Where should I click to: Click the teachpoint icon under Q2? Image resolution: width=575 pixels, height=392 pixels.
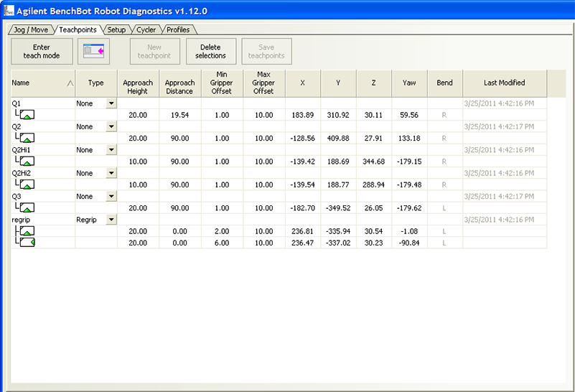tap(27, 138)
